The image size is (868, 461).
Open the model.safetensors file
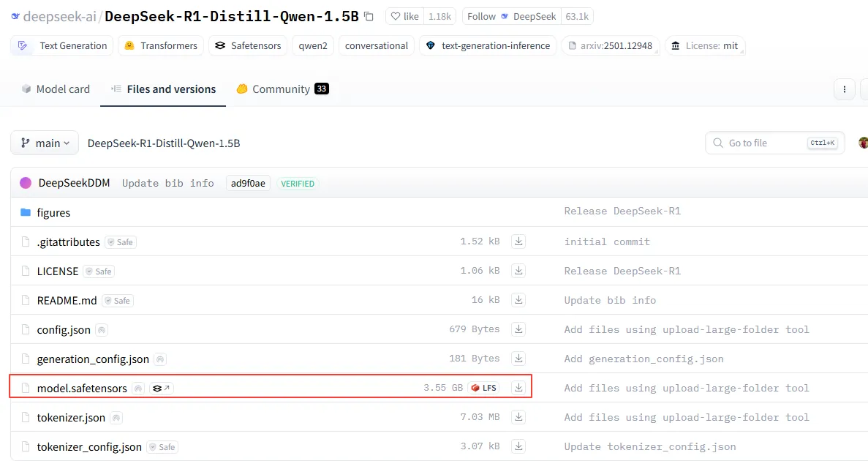82,389
